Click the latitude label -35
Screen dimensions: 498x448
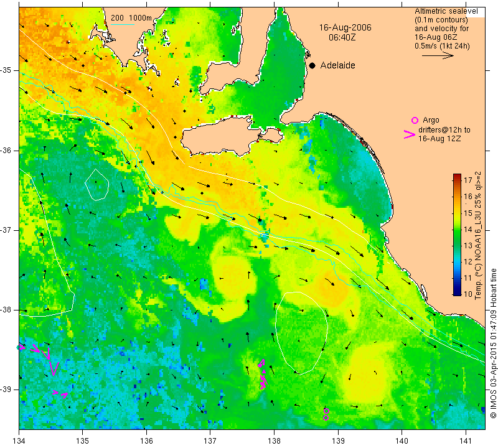(6, 70)
